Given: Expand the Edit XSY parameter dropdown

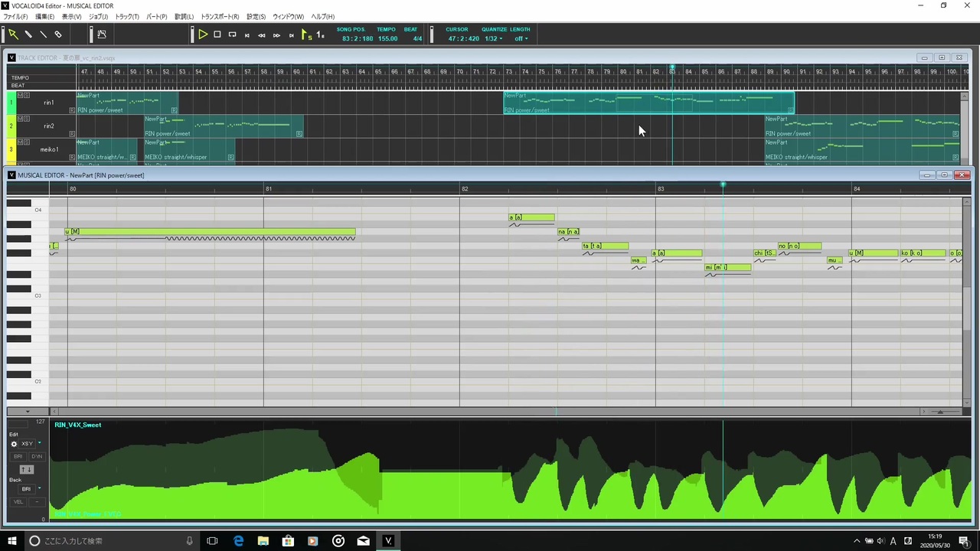Looking at the screenshot, I should pyautogui.click(x=40, y=443).
